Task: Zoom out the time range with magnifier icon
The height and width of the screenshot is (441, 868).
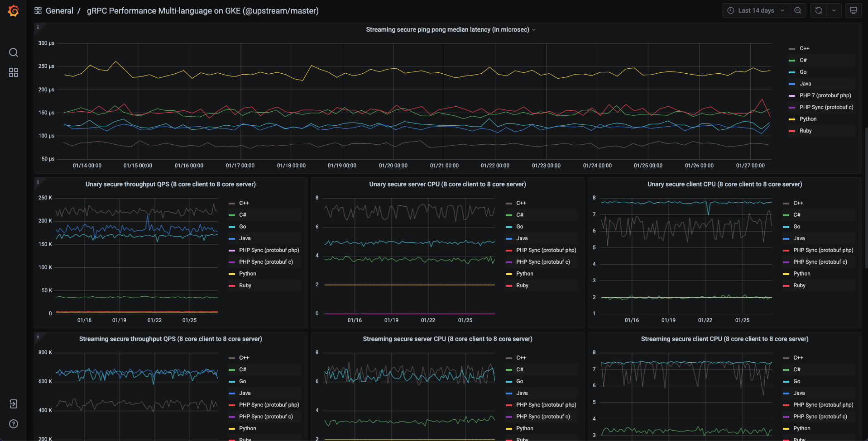Action: click(797, 10)
